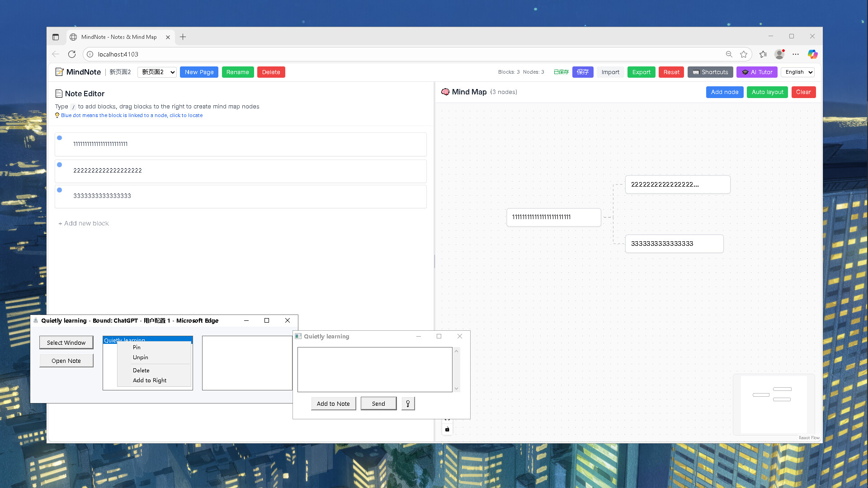Viewport: 868px width, 488px height.
Task: Select Add to Right in the context menu
Action: (149, 380)
